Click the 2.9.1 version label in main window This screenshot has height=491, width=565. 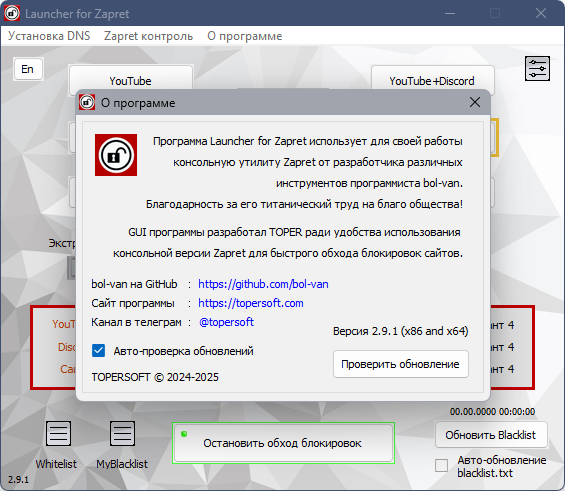point(18,479)
